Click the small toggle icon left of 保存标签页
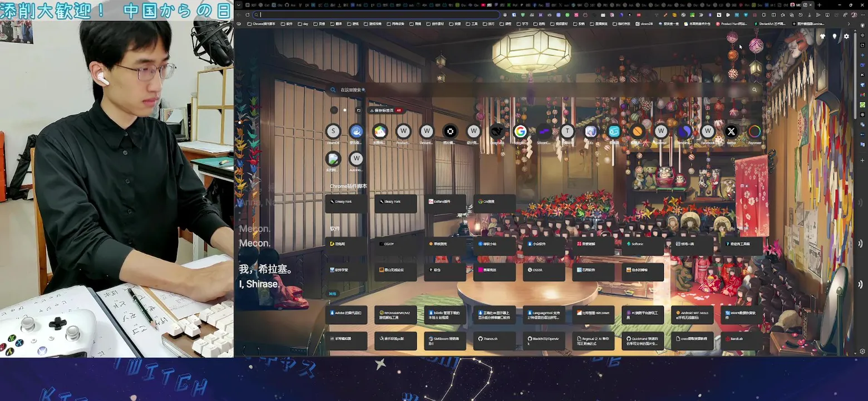 click(x=359, y=110)
